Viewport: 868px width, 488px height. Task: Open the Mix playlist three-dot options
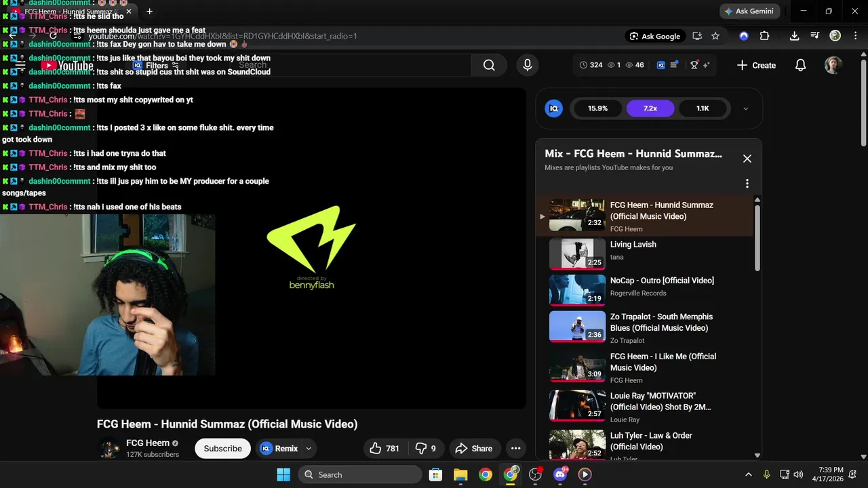[x=747, y=184]
